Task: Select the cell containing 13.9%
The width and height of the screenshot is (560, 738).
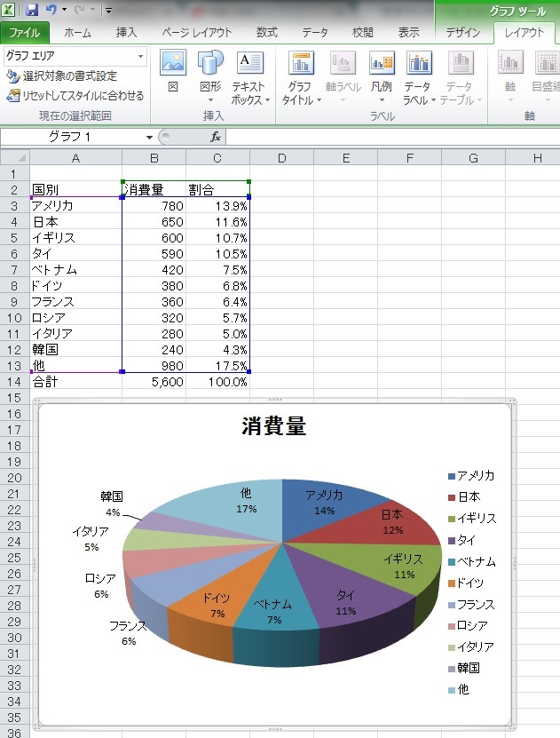Action: pos(217,206)
